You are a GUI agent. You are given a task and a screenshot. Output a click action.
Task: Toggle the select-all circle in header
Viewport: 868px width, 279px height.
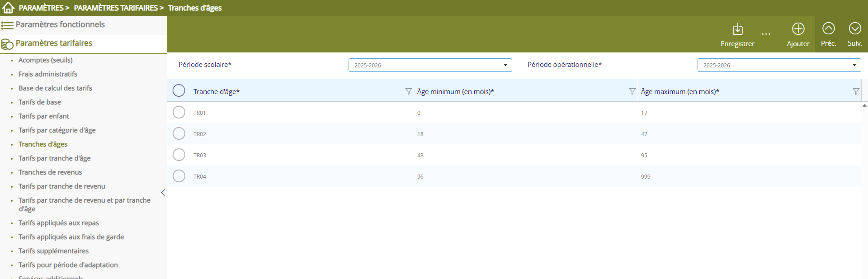179,91
